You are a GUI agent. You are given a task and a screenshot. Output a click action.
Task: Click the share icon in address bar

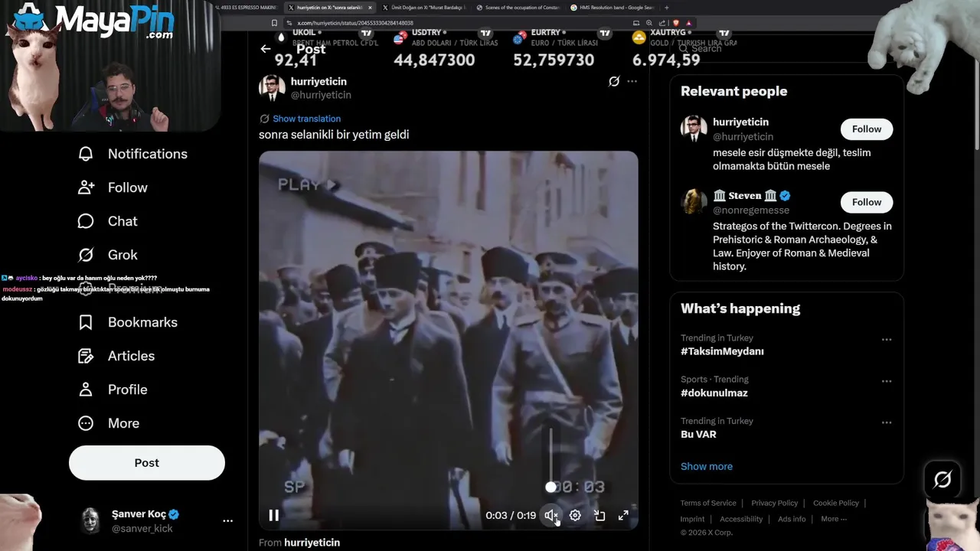(x=661, y=23)
